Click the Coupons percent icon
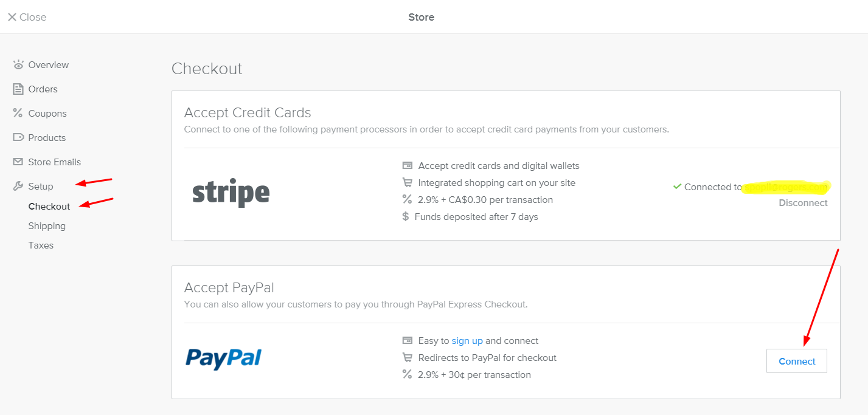Image resolution: width=868 pixels, height=415 pixels. tap(18, 113)
